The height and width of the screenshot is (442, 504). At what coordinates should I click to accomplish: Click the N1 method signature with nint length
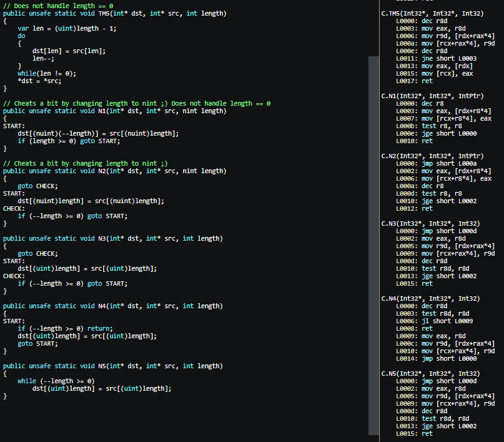point(115,111)
